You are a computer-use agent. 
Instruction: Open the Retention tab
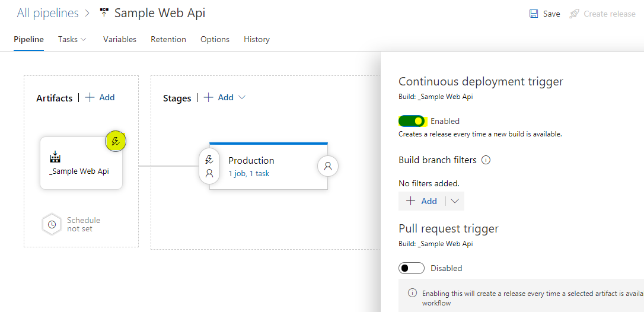pos(168,40)
